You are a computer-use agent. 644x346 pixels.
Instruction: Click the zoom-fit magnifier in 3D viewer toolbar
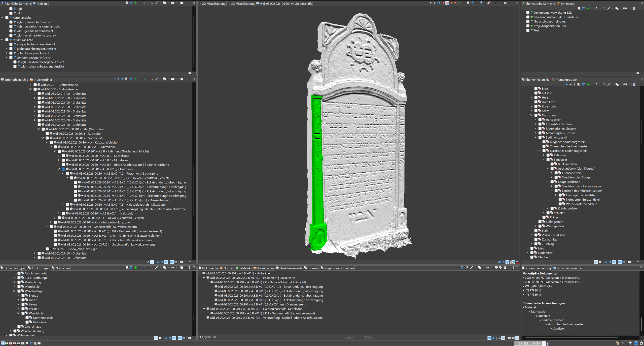click(481, 3)
